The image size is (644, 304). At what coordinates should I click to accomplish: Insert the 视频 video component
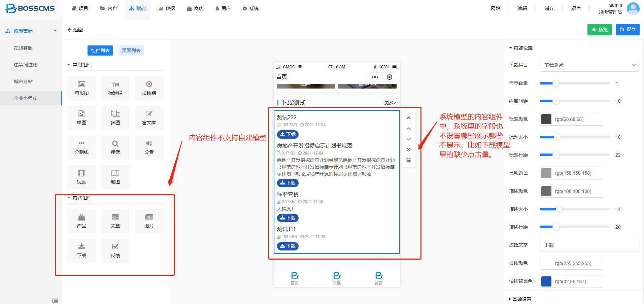[x=81, y=177]
